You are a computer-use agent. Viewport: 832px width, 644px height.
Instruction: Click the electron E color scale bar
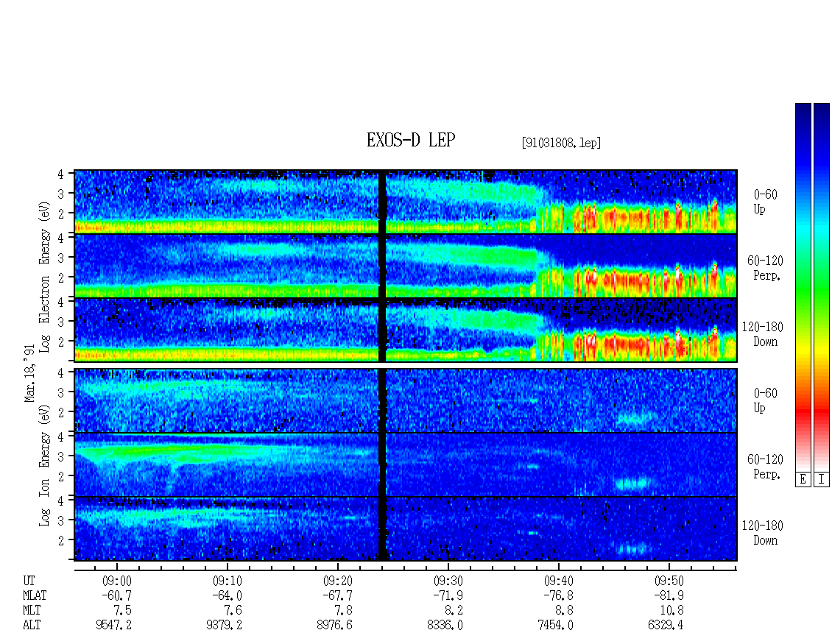[803, 286]
